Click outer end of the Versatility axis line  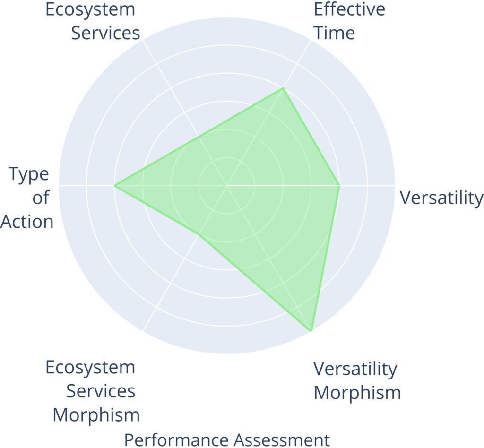click(394, 185)
